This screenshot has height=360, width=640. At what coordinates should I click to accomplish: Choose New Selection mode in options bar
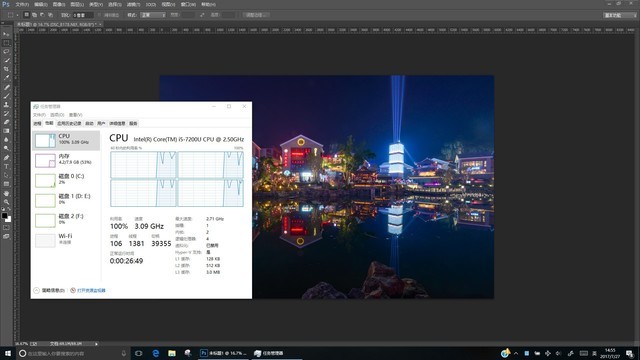27,15
